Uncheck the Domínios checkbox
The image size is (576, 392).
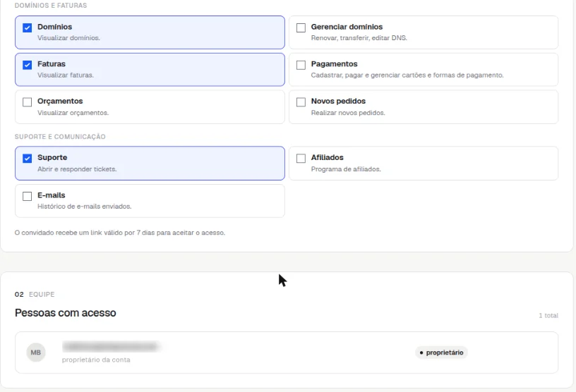tap(28, 28)
